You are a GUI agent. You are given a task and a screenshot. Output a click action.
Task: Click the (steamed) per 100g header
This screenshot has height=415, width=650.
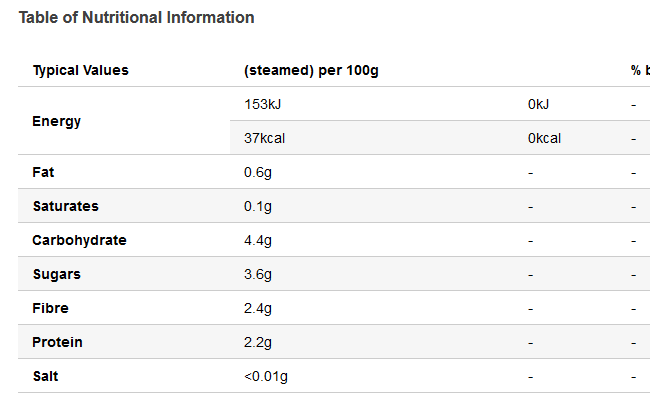point(311,70)
